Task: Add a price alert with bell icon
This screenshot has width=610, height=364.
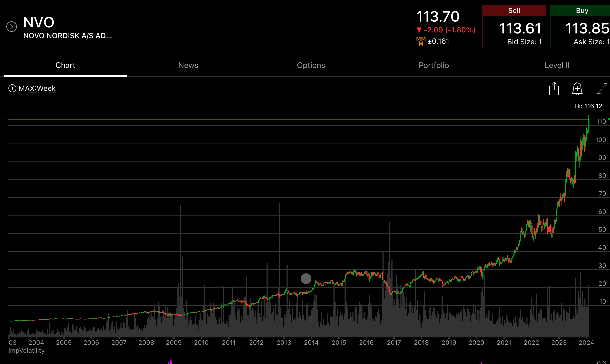Action: pos(577,88)
